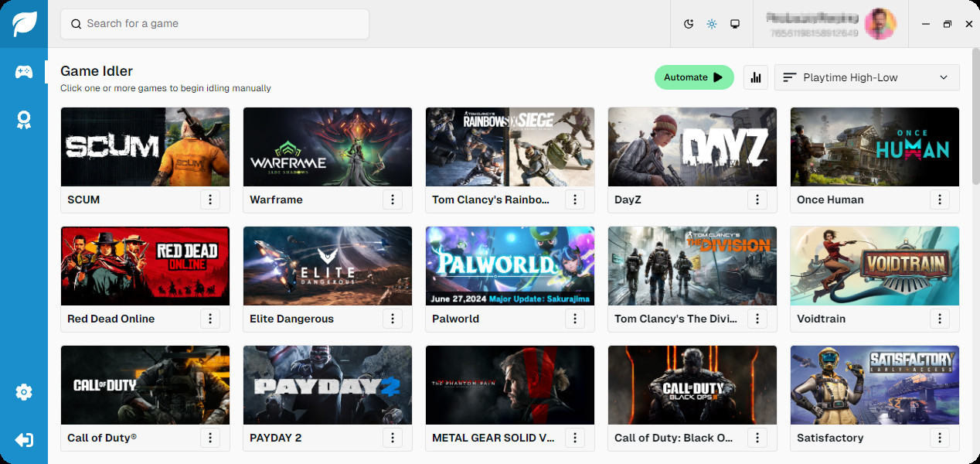Open the statistics bar chart button
Viewport: 980px width, 464px height.
tap(756, 77)
